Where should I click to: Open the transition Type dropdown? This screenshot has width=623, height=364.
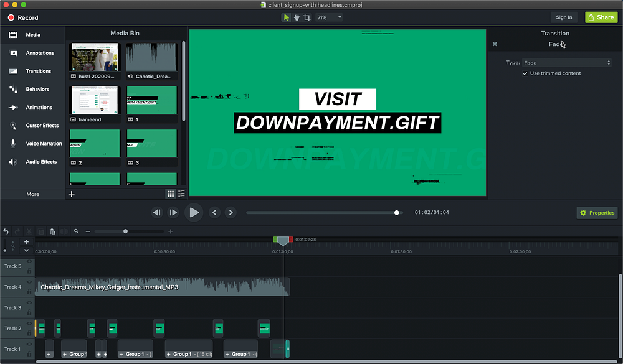[566, 63]
